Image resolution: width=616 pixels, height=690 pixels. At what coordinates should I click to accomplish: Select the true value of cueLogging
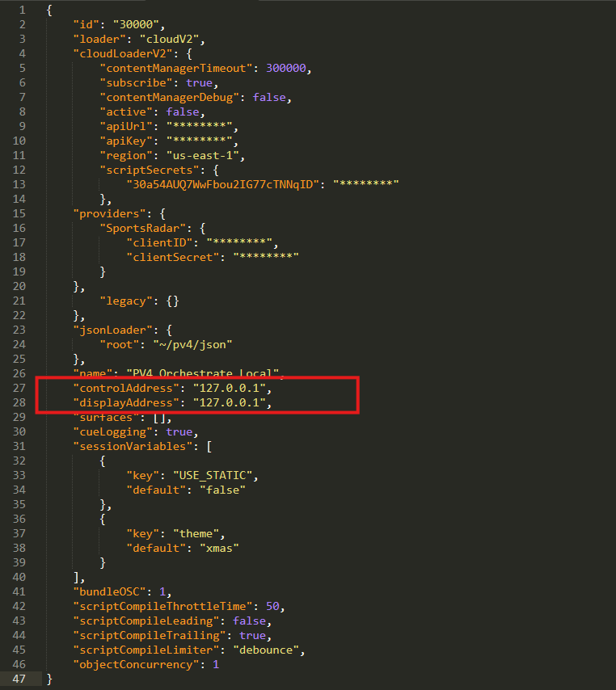tap(179, 431)
